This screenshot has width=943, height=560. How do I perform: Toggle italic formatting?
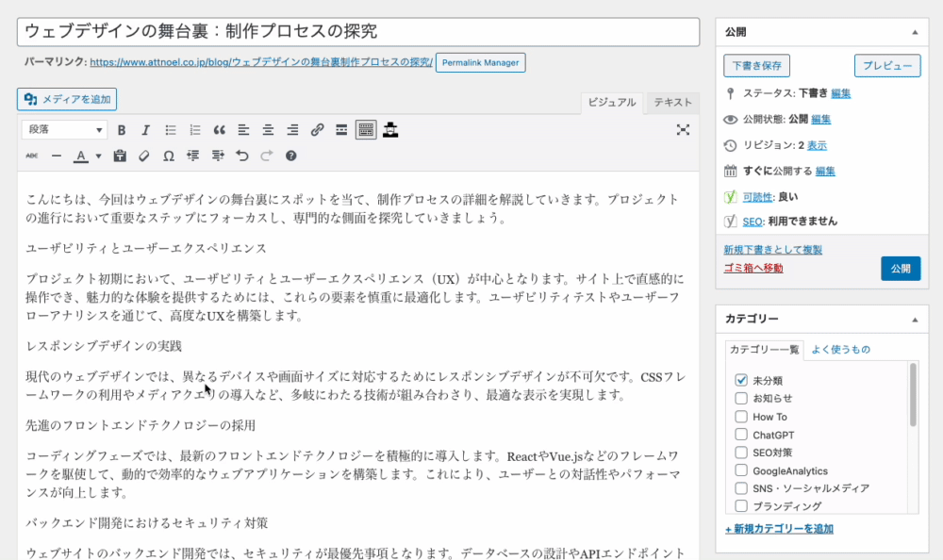145,130
